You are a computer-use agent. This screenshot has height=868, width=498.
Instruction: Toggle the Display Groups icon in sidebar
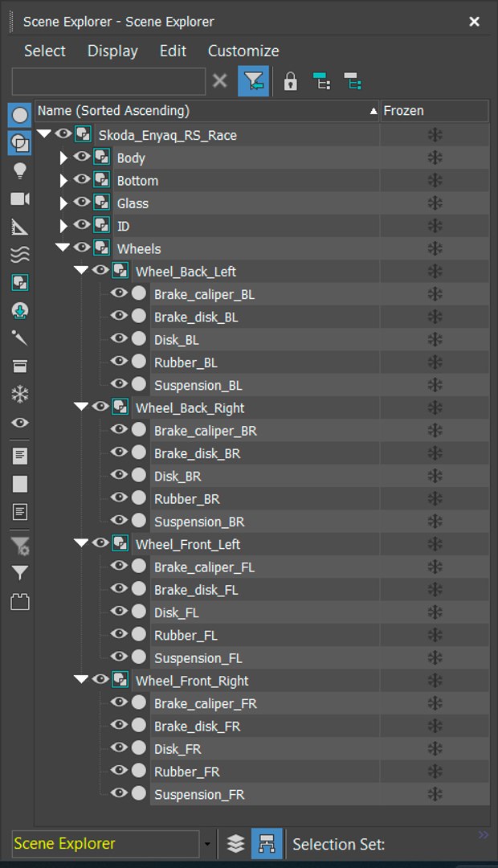pos(20,283)
